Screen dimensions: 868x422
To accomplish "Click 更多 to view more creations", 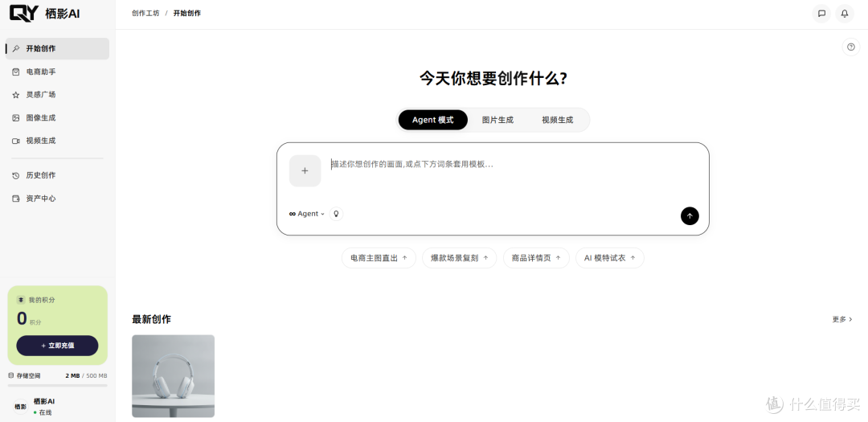I will [842, 319].
